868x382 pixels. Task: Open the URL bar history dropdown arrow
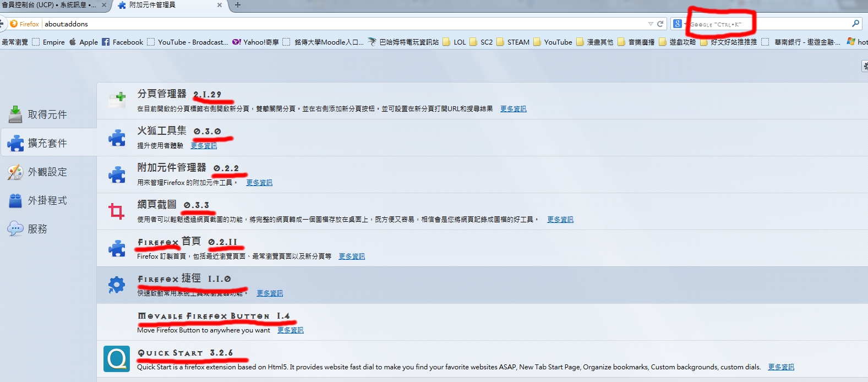coord(651,24)
